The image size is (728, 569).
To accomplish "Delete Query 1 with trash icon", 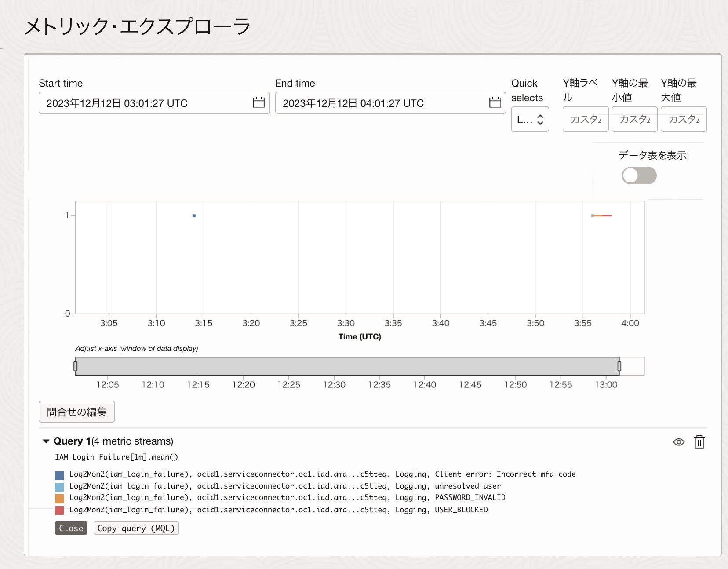I will tap(699, 441).
